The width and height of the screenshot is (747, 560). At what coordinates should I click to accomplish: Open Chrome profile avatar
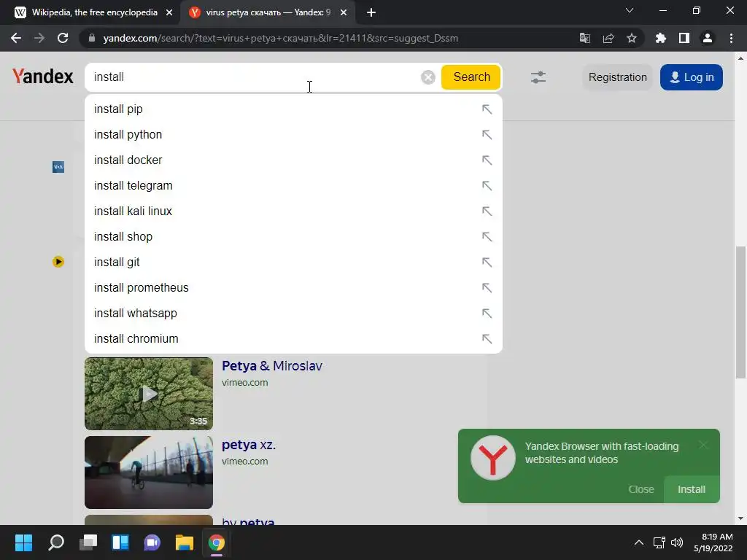708,38
